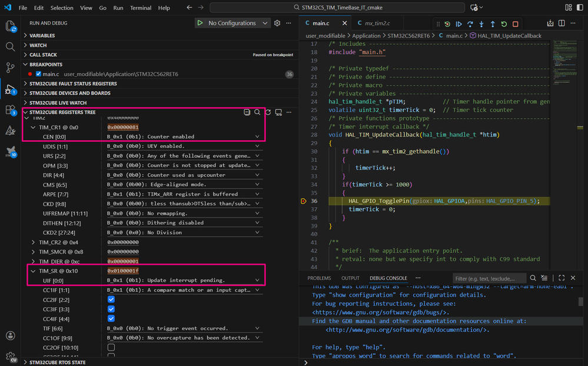588x366 pixels.
Task: Switch to the OUTPUT panel tab
Action: coord(350,278)
